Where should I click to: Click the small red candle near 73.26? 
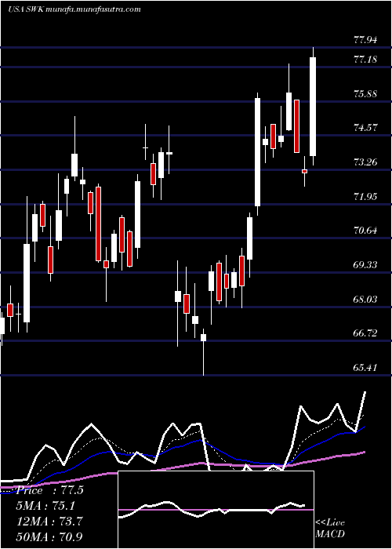click(304, 171)
